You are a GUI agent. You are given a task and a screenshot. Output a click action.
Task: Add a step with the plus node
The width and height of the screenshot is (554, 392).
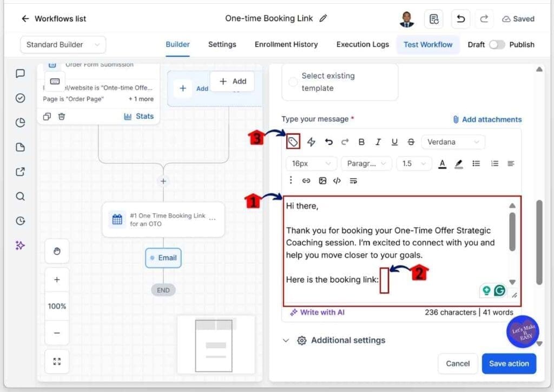[163, 181]
